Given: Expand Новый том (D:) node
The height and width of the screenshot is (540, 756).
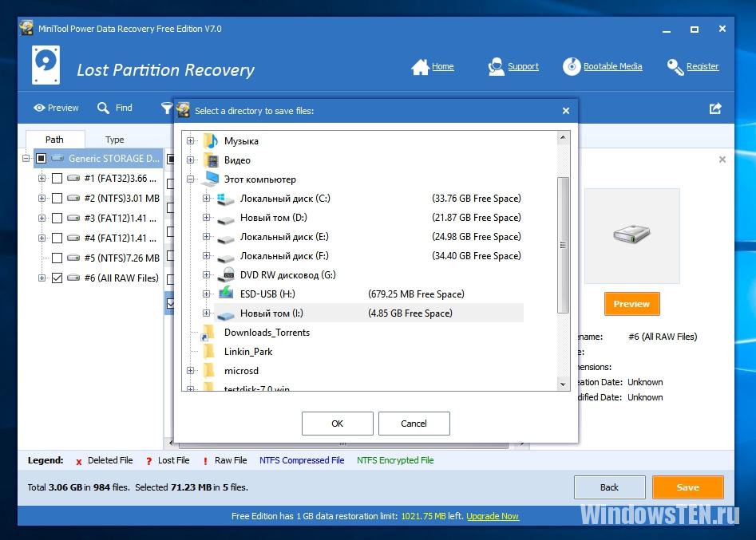Looking at the screenshot, I should [x=206, y=217].
